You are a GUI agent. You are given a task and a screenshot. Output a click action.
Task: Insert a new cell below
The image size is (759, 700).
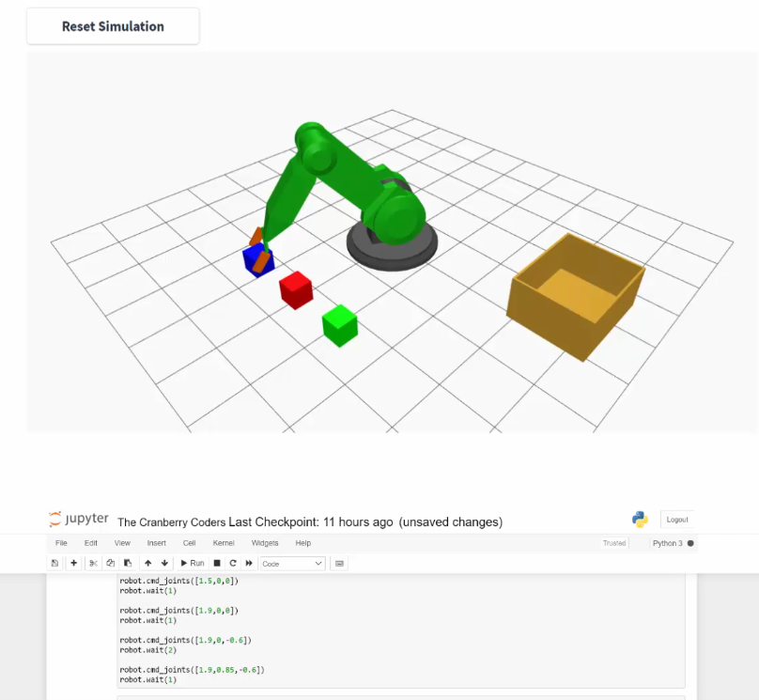point(73,563)
